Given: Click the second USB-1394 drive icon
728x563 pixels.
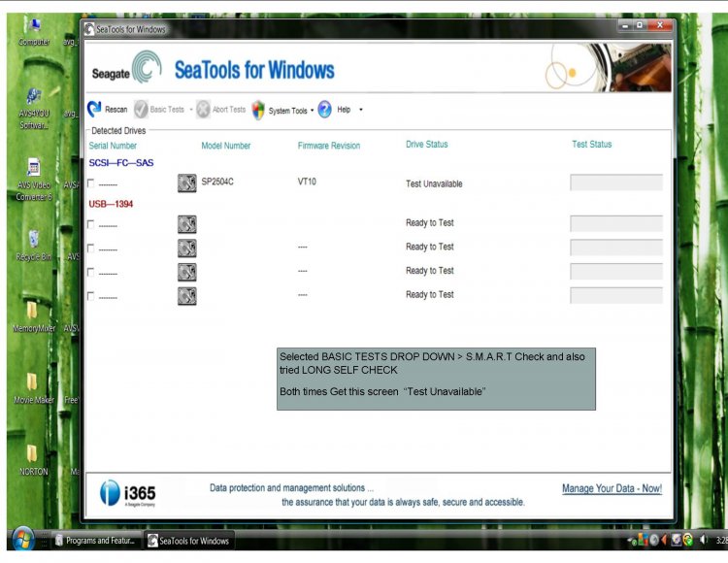Looking at the screenshot, I should tap(187, 248).
